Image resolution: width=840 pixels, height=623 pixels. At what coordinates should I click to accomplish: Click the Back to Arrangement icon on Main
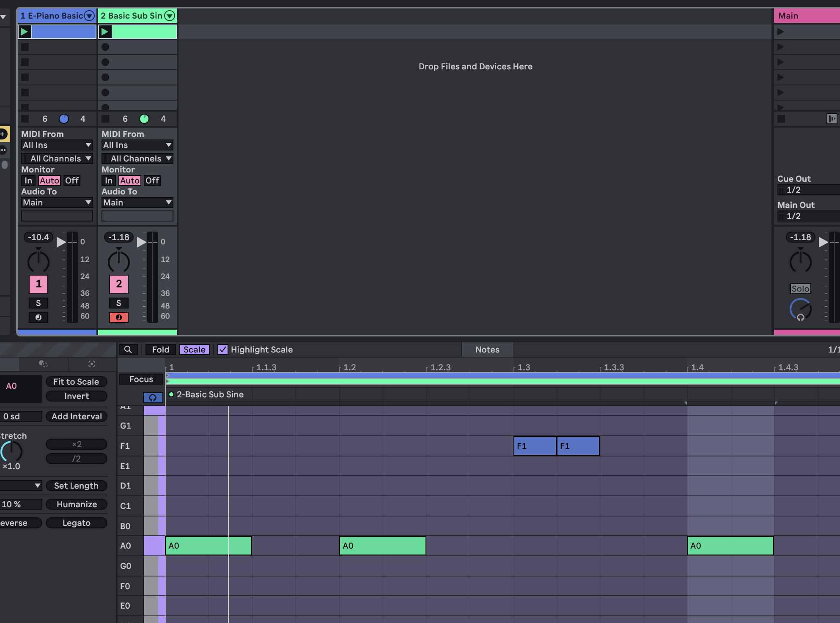pos(831,119)
